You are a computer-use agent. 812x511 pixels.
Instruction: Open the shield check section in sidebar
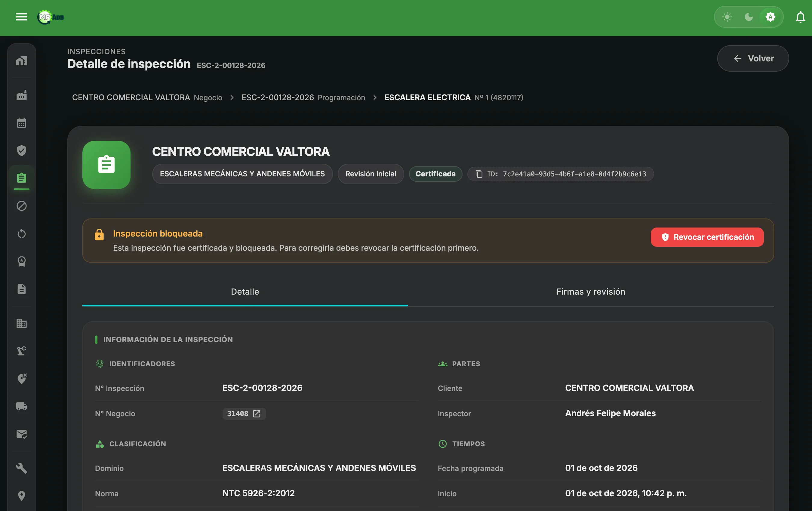point(22,150)
